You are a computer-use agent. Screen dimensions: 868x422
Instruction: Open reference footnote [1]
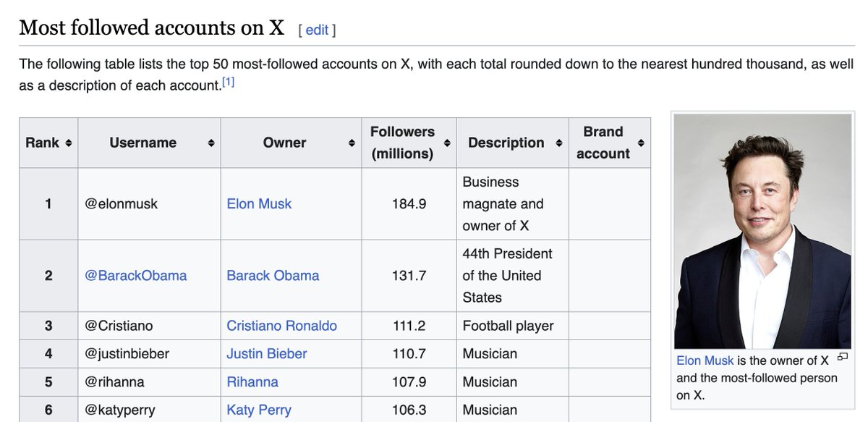click(x=228, y=83)
